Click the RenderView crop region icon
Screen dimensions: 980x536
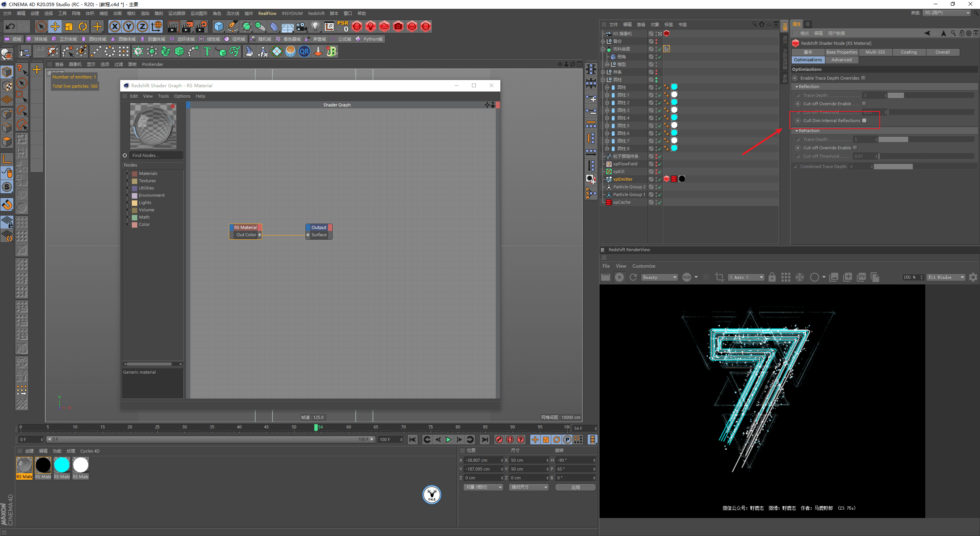click(719, 277)
